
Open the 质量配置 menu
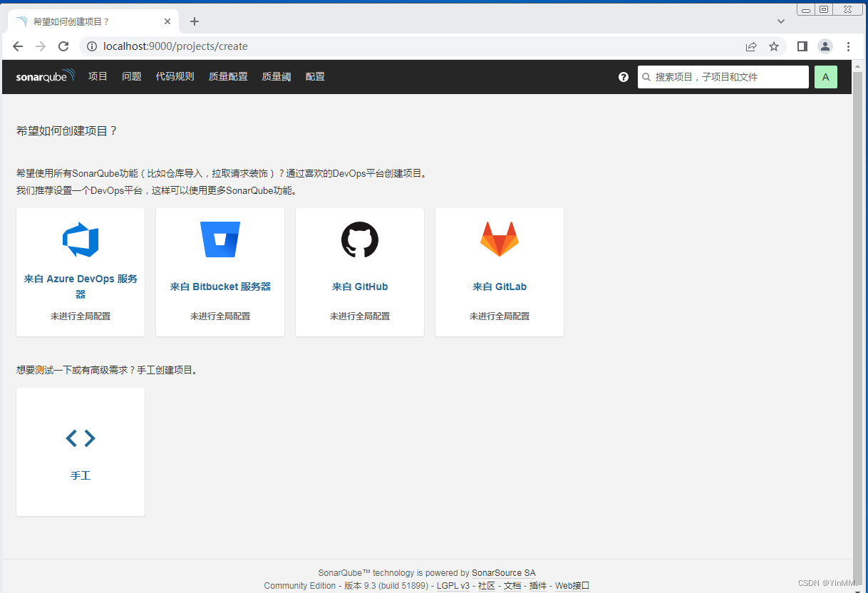click(x=228, y=77)
